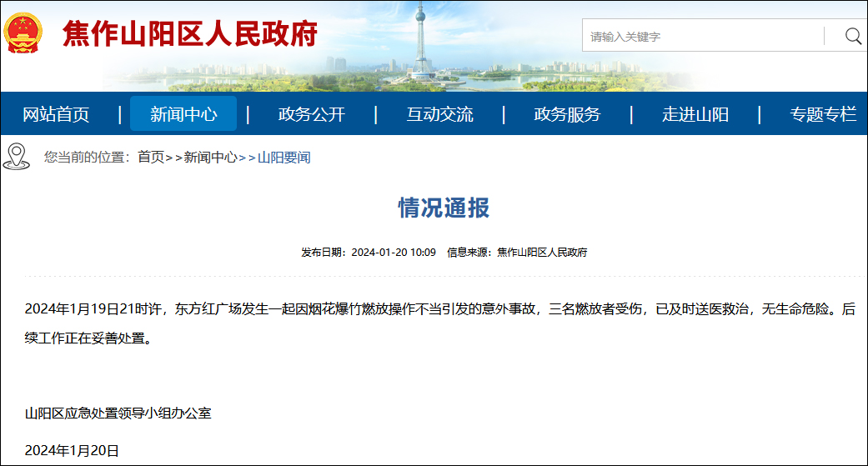This screenshot has width=868, height=466.
Task: Click the source text 信息来源：焦作山阳区人民政府
Action: 517,253
